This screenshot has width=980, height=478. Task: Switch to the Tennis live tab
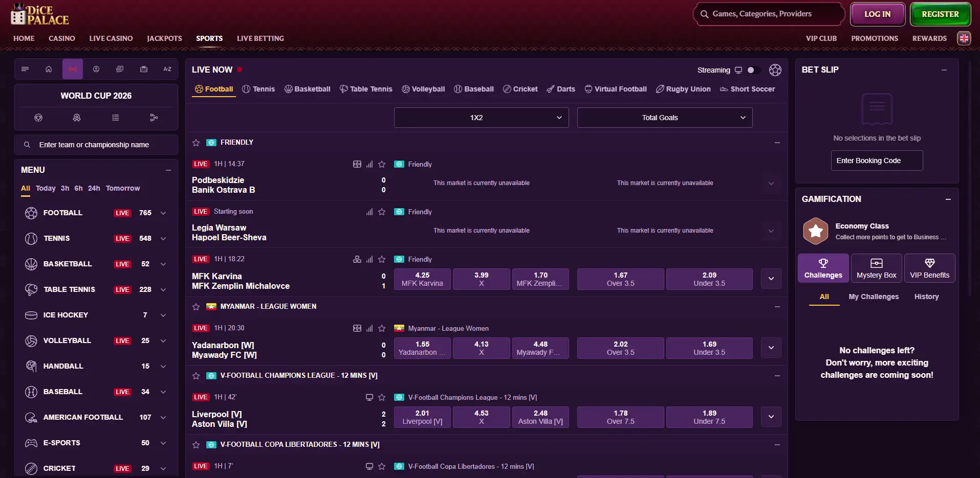tap(258, 89)
